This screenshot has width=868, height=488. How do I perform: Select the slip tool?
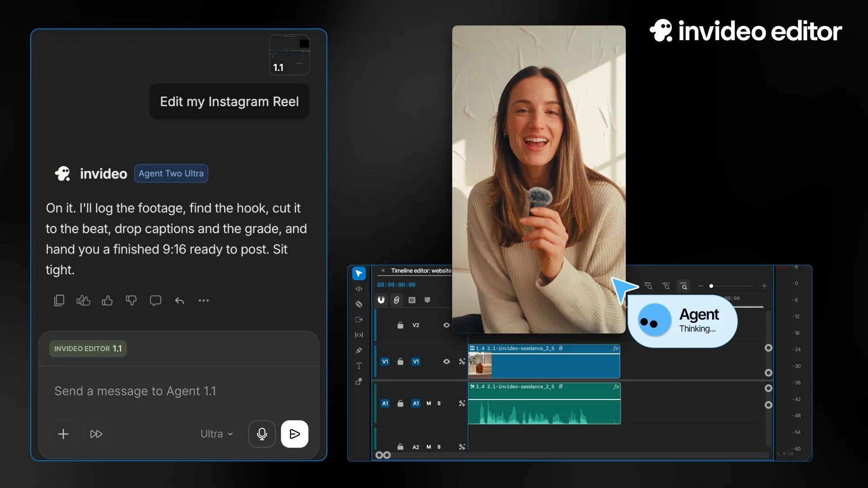[x=359, y=335]
